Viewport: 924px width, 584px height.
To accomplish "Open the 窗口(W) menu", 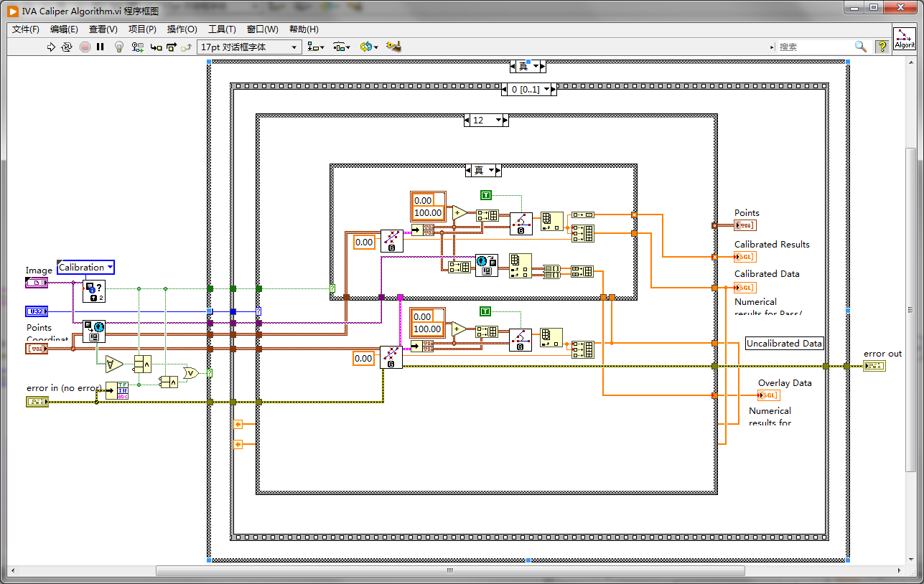I will [262, 29].
